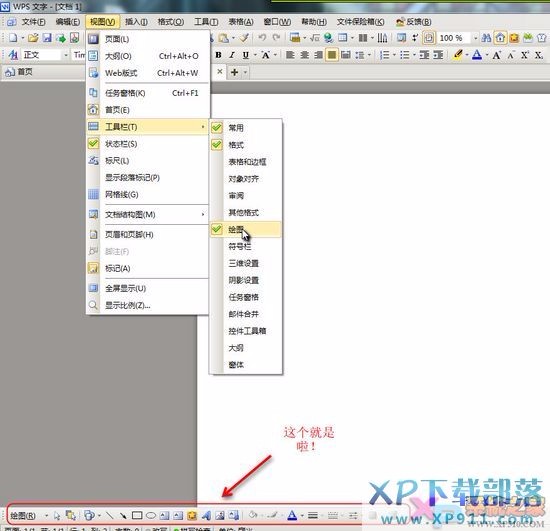Click the font color A swatch
Screen dimensions: 550x531
[477, 55]
